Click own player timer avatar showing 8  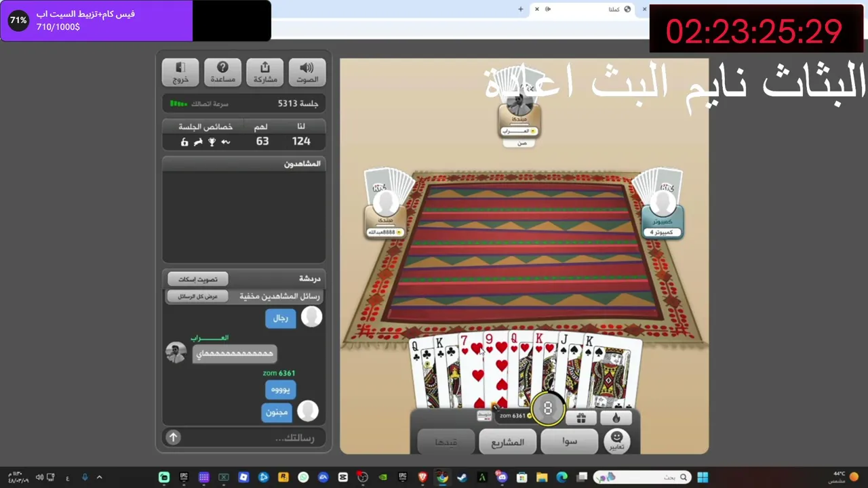(548, 409)
